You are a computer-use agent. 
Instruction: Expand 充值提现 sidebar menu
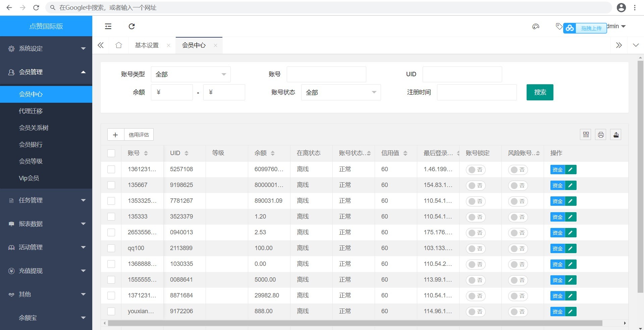[46, 271]
